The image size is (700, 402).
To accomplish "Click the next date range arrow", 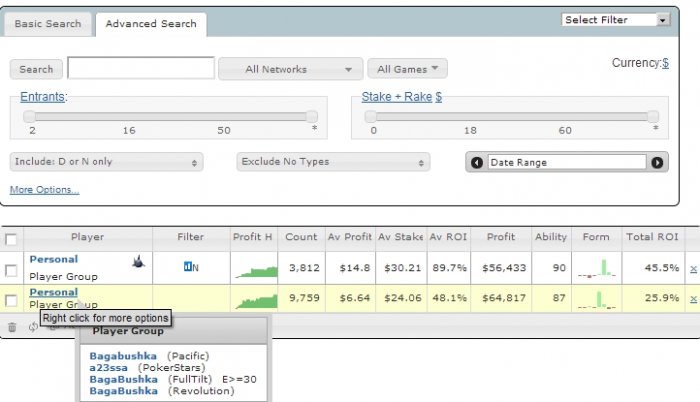I will (657, 163).
